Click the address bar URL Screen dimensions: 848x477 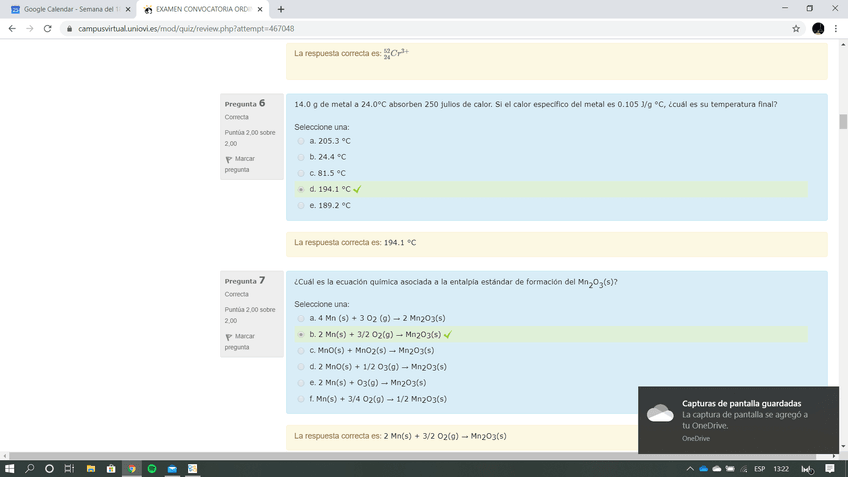tap(186, 29)
